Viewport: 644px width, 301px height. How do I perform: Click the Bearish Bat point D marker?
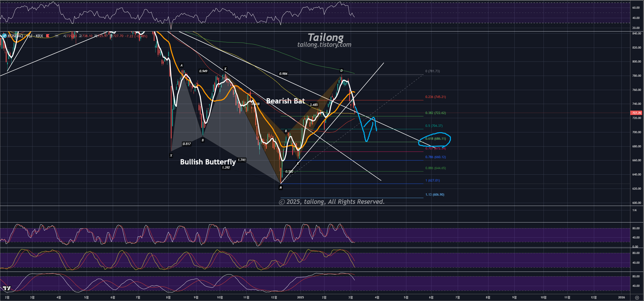(341, 71)
